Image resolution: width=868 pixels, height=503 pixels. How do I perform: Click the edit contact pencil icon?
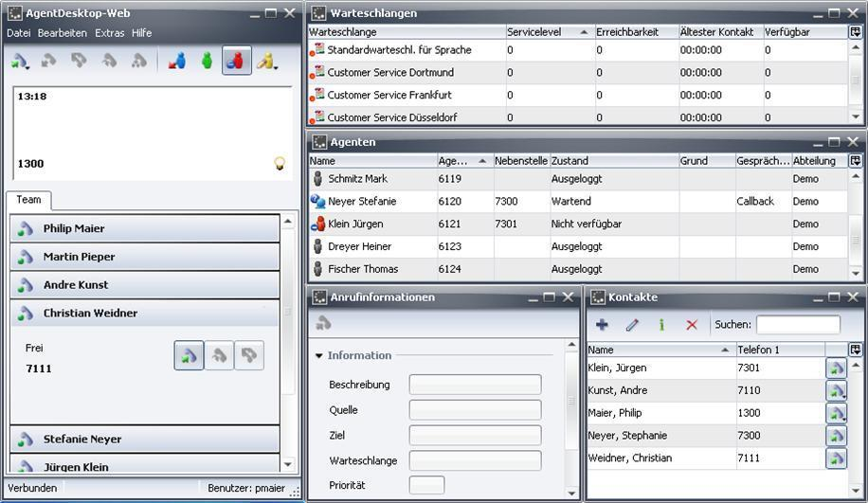pos(632,325)
